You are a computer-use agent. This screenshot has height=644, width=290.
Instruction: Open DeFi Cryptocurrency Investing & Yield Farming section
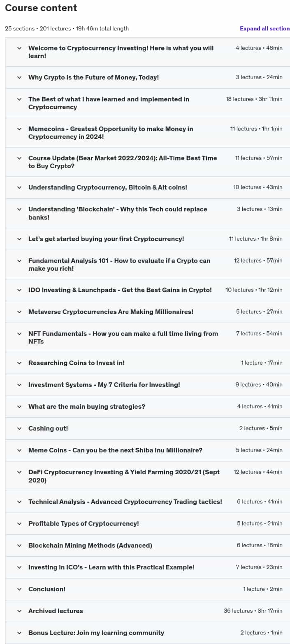(x=124, y=476)
